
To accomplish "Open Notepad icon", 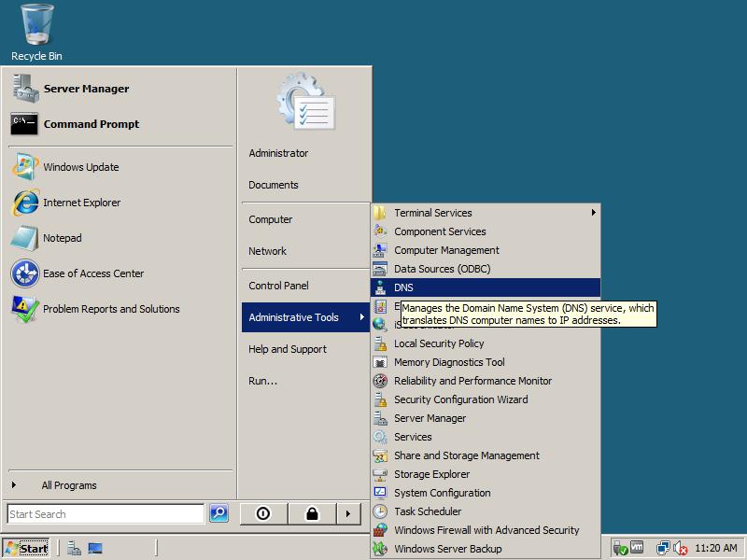I will tap(25, 238).
